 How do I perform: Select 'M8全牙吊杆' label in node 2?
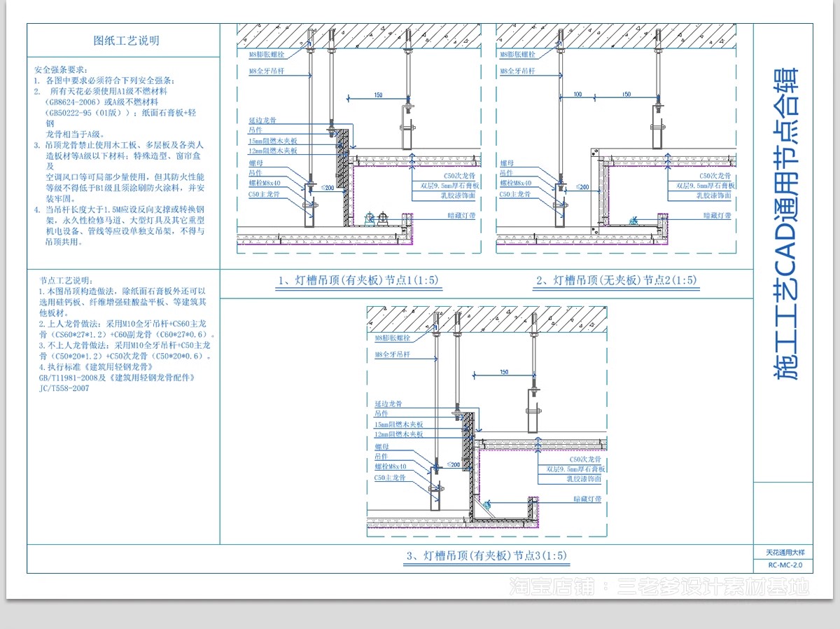pyautogui.click(x=517, y=71)
